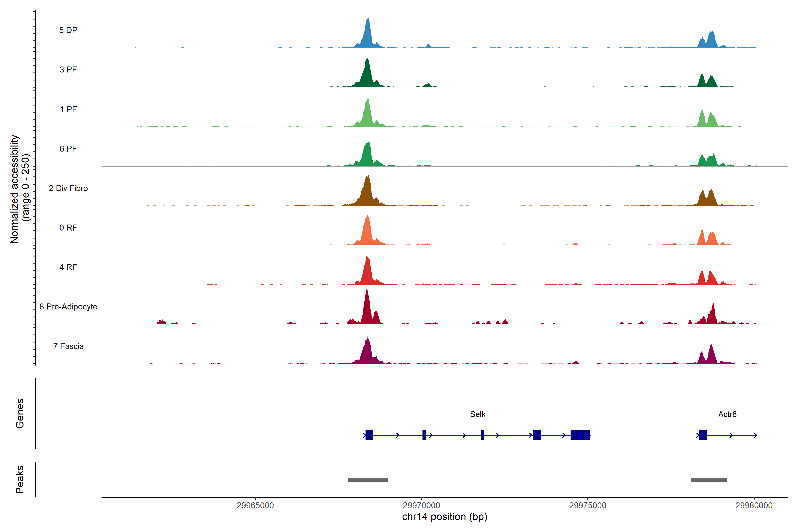Image resolution: width=798 pixels, height=532 pixels.
Task: Click the 6 PF track label
Action: click(68, 149)
